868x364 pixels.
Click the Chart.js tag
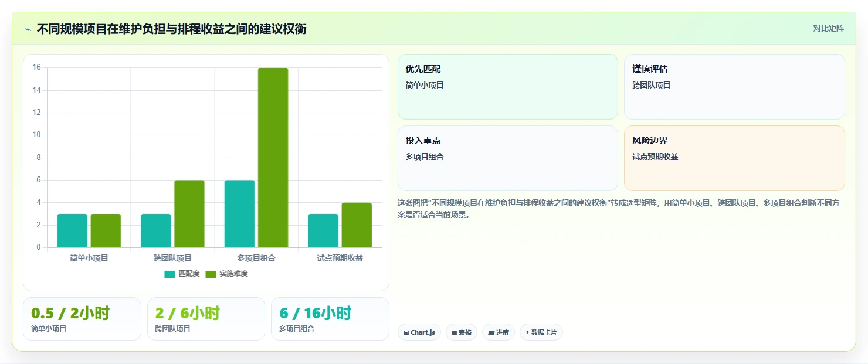419,332
